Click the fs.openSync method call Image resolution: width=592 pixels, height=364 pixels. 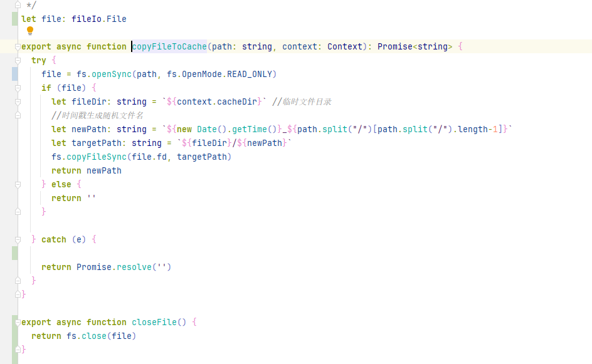click(x=104, y=75)
